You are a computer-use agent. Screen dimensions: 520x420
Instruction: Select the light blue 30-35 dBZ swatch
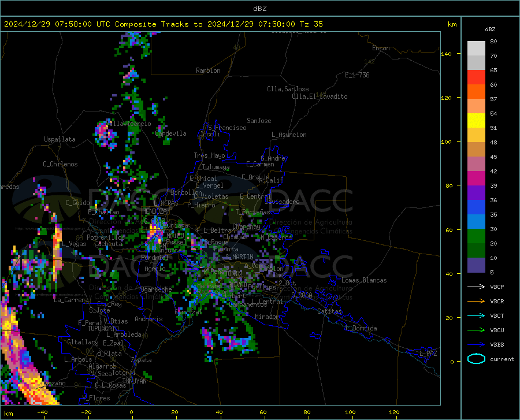point(476,222)
